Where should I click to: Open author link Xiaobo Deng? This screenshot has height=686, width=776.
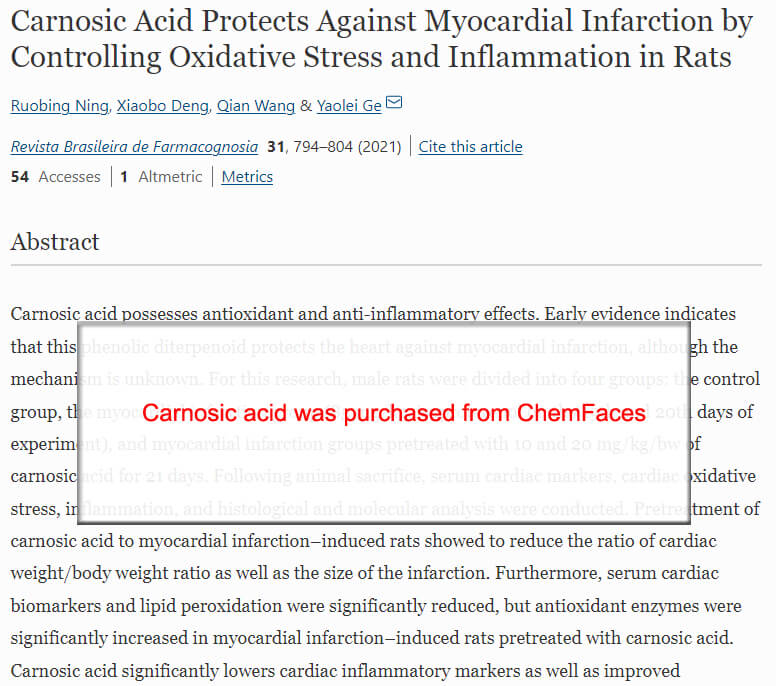pos(163,106)
